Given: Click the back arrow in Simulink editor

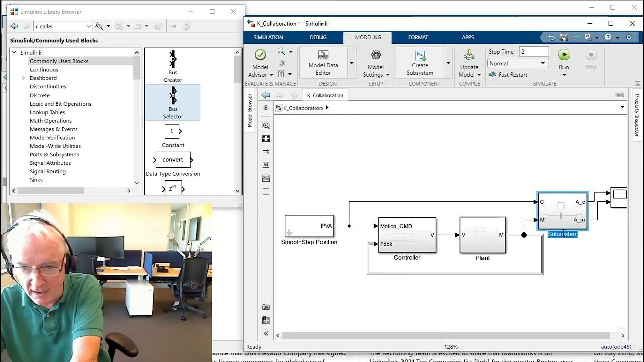Looking at the screenshot, I should pos(266,95).
